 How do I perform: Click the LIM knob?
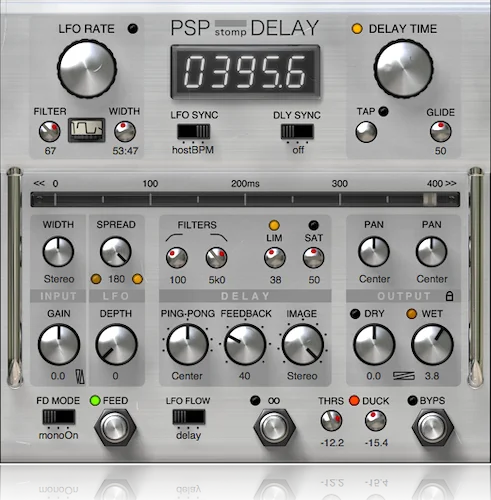(275, 258)
